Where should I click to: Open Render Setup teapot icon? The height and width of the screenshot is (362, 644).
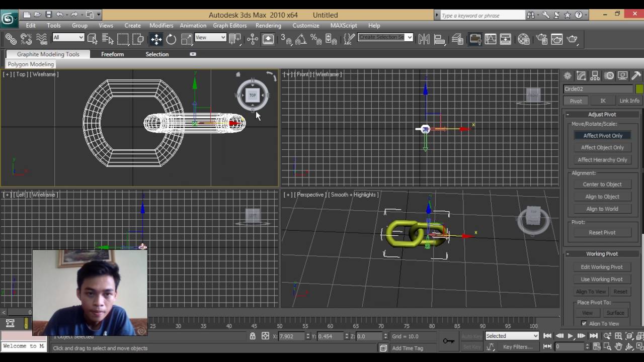coord(541,39)
